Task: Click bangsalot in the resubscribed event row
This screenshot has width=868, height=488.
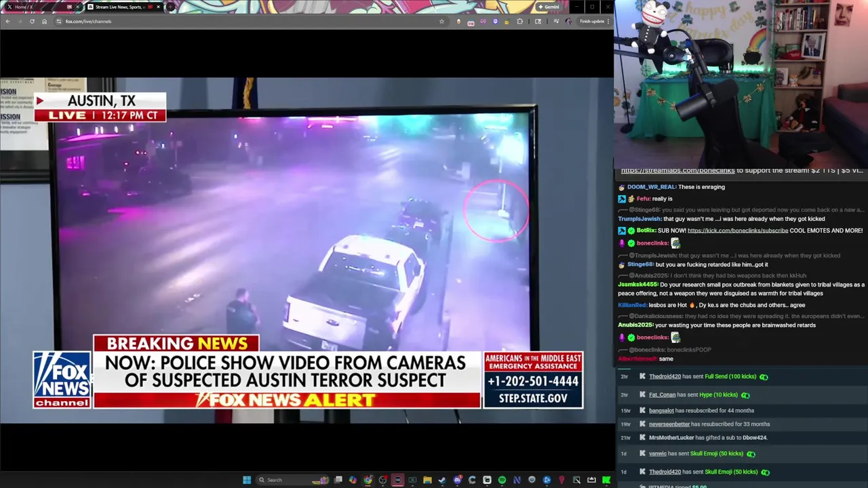Action: coord(661,411)
